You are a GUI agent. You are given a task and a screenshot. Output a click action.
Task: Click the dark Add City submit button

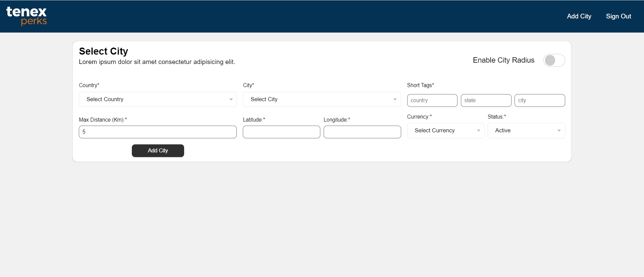(x=158, y=151)
